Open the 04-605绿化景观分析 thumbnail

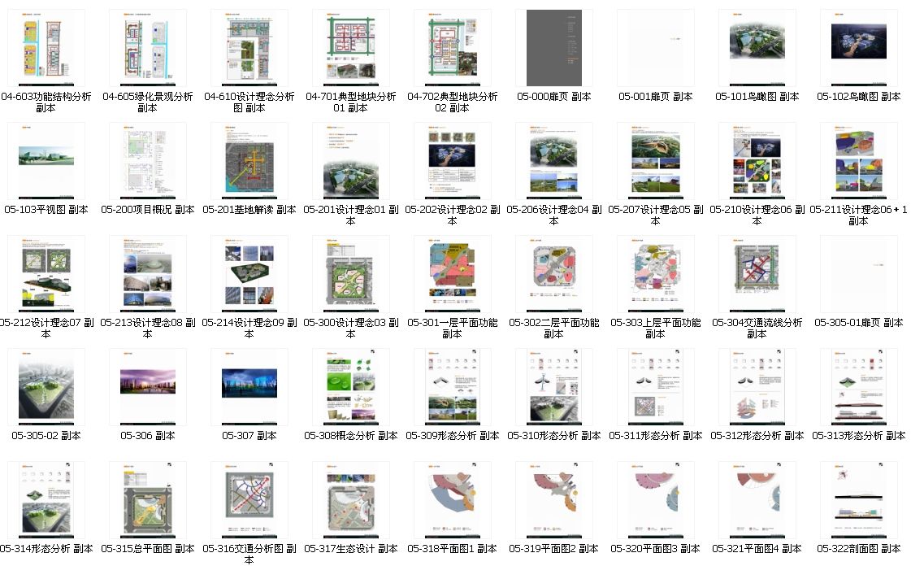click(x=147, y=48)
